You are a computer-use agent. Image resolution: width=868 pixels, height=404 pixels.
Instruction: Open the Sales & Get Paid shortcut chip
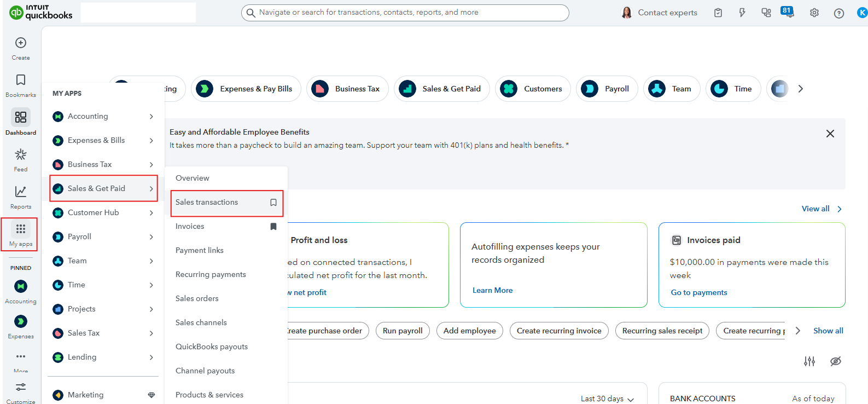pos(442,89)
